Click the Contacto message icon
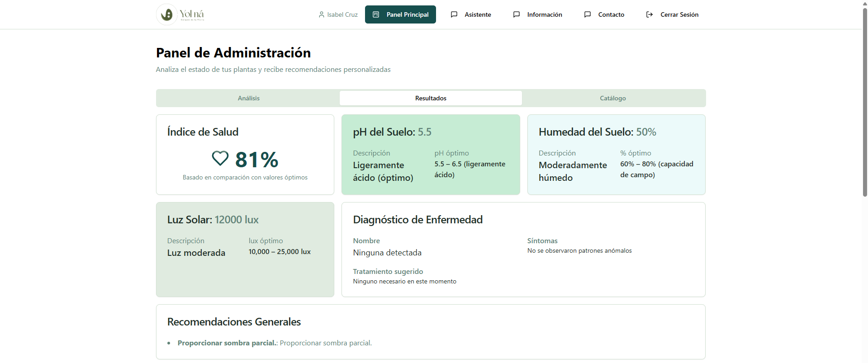Image resolution: width=868 pixels, height=363 pixels. click(588, 14)
